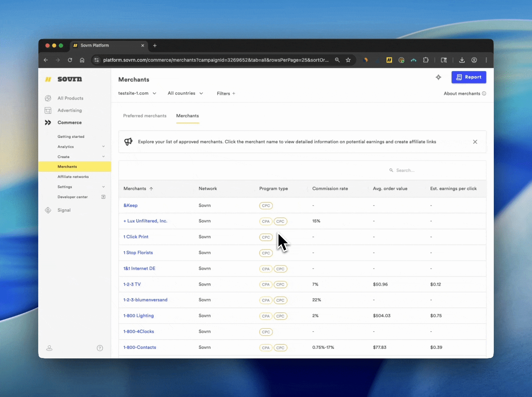This screenshot has width=532, height=397.
Task: Expand the Create sidebar submenu
Action: tap(103, 157)
